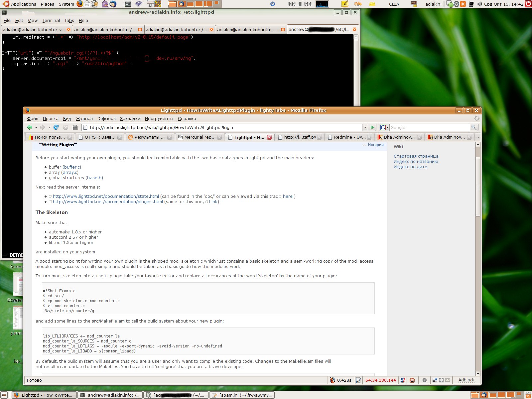Click the spam.ini taskbar button
This screenshot has height=399, width=532.
242,395
